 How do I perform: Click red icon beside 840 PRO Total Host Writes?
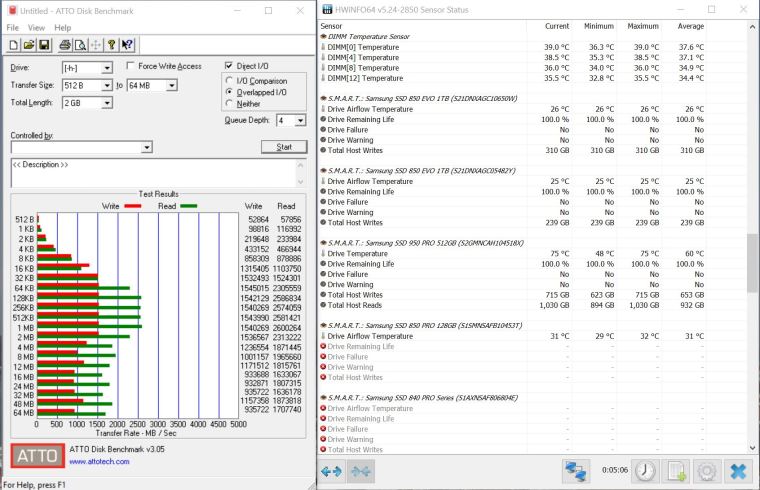coord(323,449)
